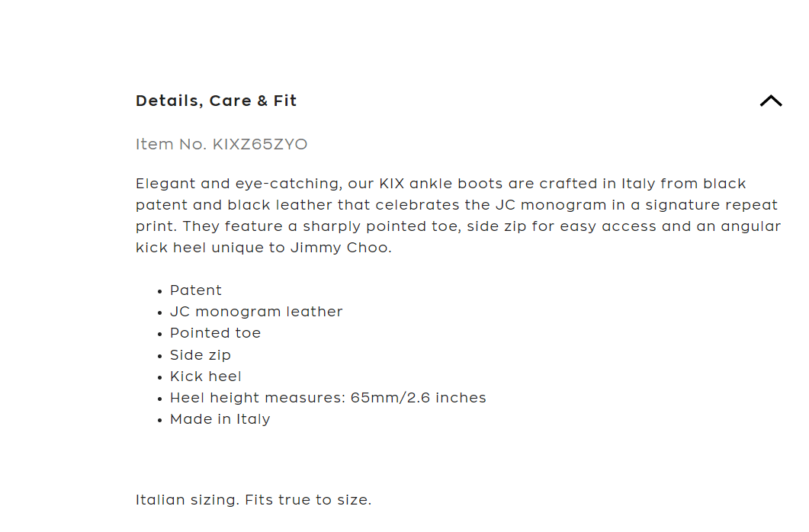The height and width of the screenshot is (532, 809).
Task: Click the Item No. KIXZ65ZYO text
Action: pos(221,144)
